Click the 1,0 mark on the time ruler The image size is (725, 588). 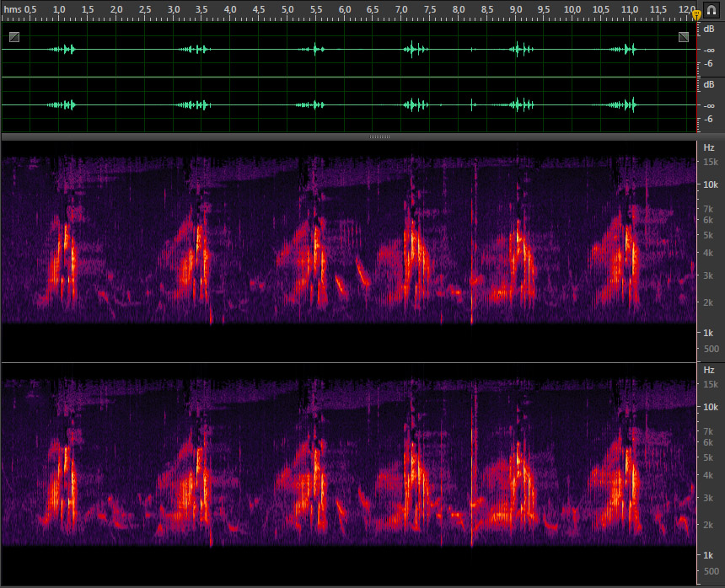click(x=59, y=9)
